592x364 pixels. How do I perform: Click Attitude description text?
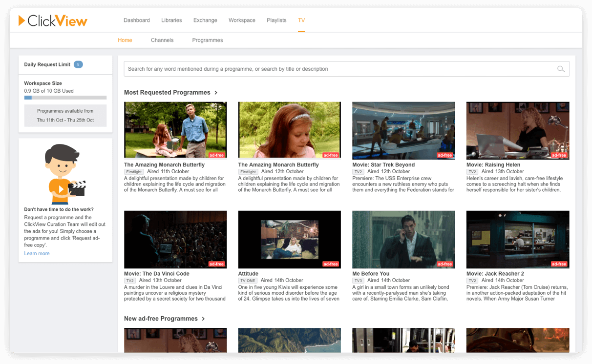tap(289, 293)
